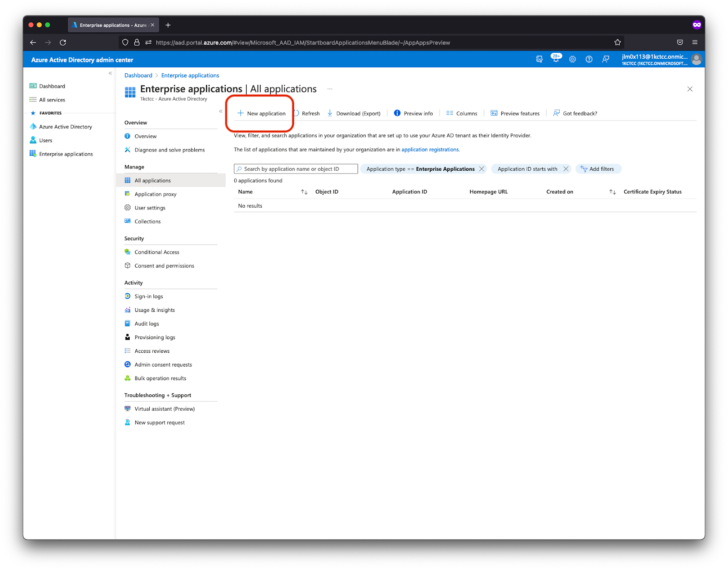Close the Enterprise applications blade
The width and height of the screenshot is (728, 570).
tap(690, 89)
